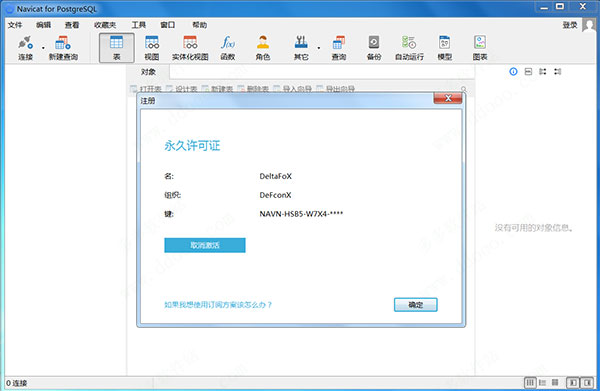The image size is (600, 391).
Task: Click the Role (角色) user icon
Action: pos(263,48)
